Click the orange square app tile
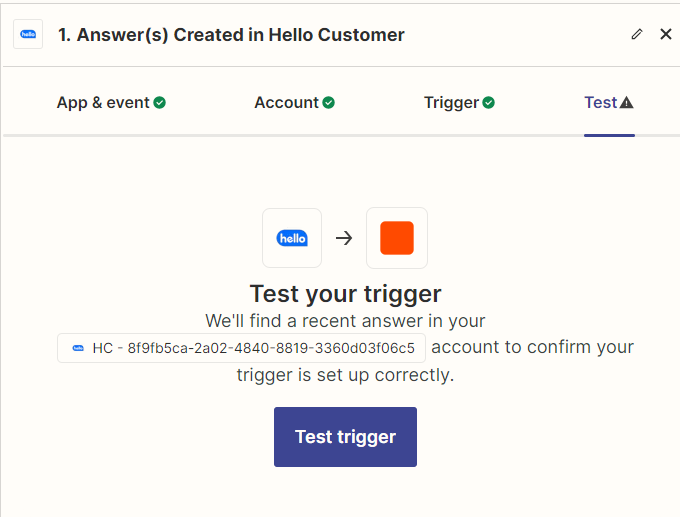Screen dimensions: 680x517 point(397,238)
